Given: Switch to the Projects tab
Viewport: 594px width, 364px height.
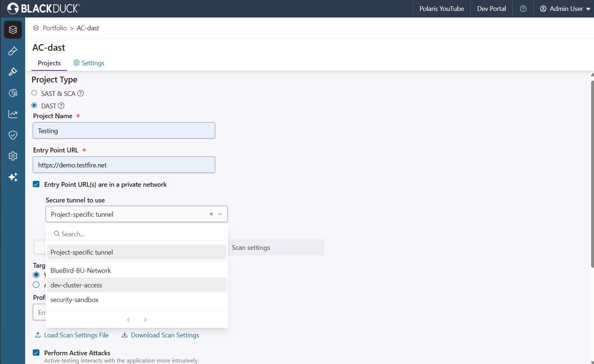Looking at the screenshot, I should tap(49, 63).
